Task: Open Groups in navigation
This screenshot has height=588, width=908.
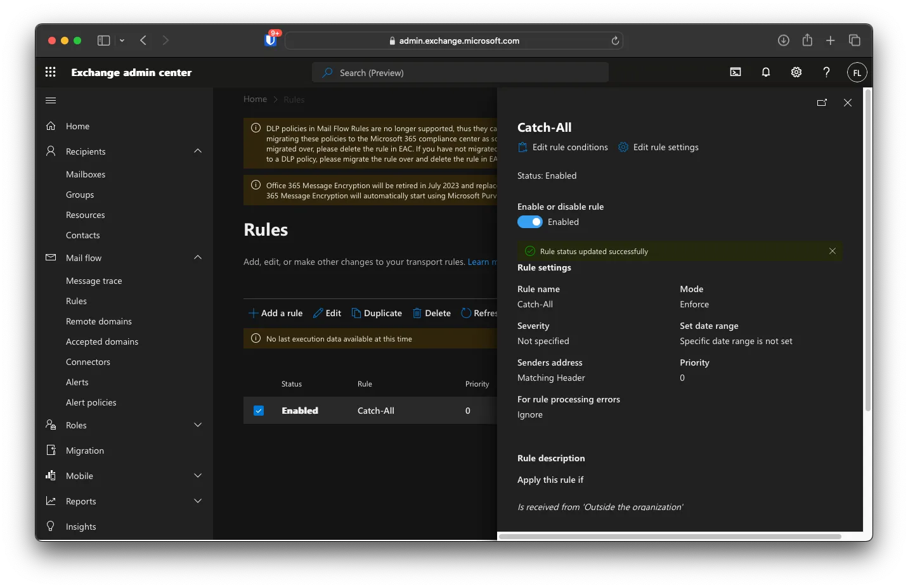Action: click(80, 195)
